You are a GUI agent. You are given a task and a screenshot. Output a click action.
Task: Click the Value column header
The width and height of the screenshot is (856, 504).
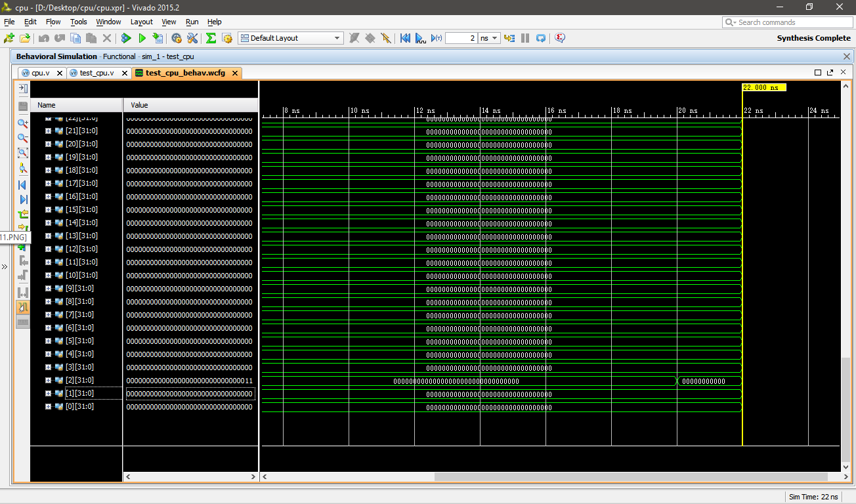pyautogui.click(x=190, y=105)
